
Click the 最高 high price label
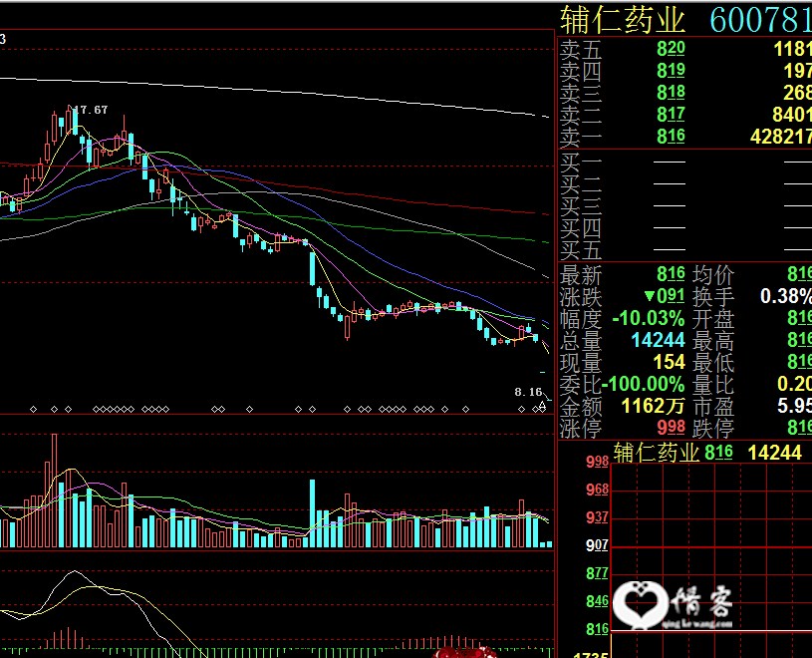713,341
